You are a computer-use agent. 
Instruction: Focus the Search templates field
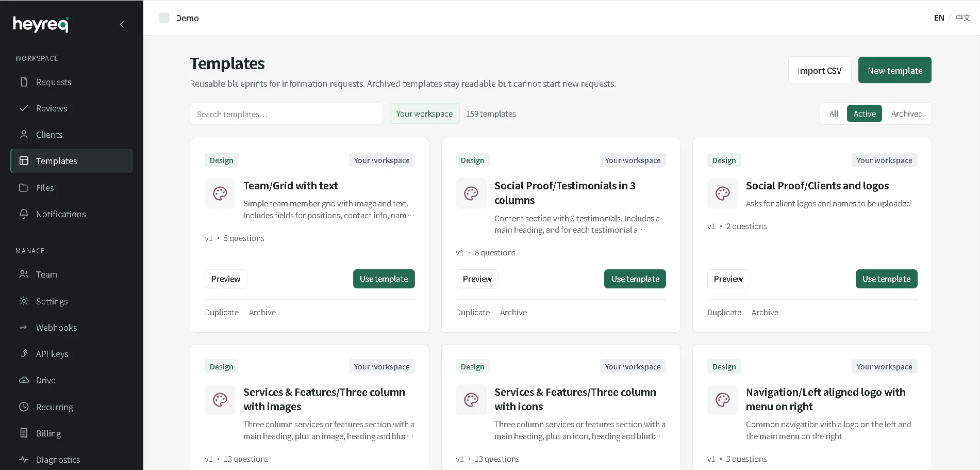[x=286, y=114]
